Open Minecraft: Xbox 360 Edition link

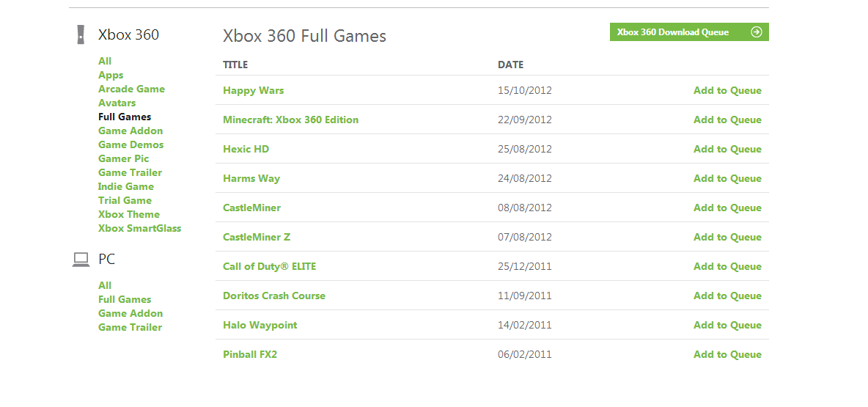click(x=290, y=120)
